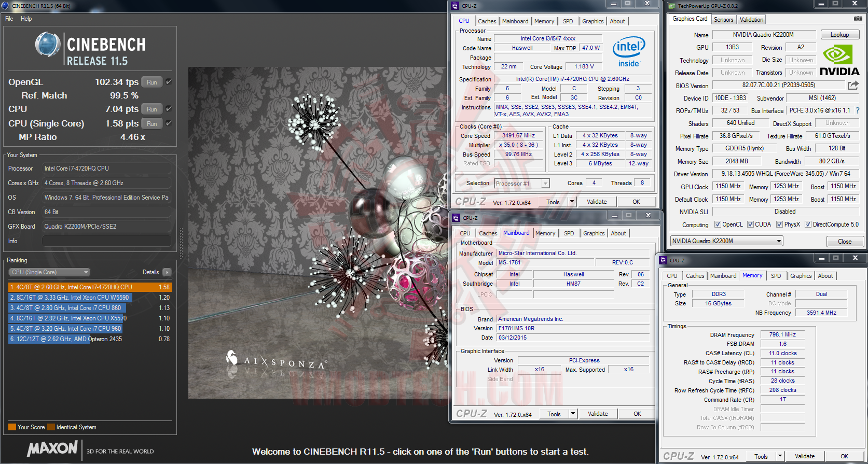Click the Details arrow icon in Ranking

167,272
